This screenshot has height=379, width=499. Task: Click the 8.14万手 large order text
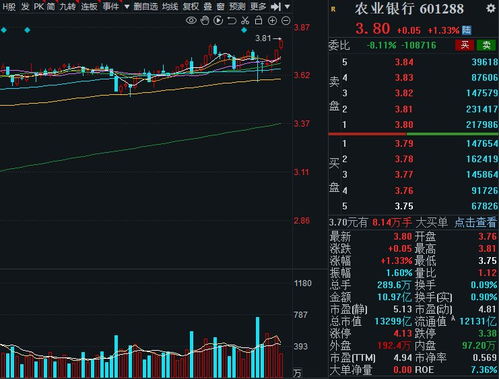coord(392,222)
